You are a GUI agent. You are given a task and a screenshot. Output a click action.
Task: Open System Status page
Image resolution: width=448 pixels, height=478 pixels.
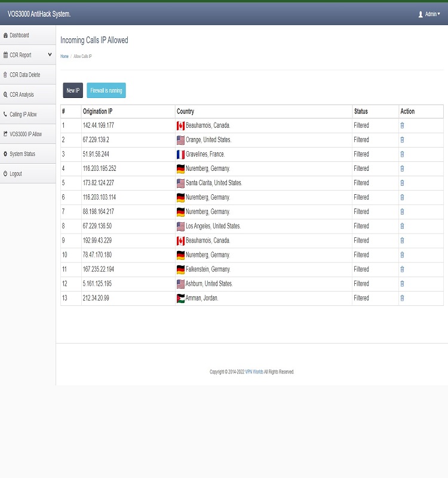pos(22,154)
